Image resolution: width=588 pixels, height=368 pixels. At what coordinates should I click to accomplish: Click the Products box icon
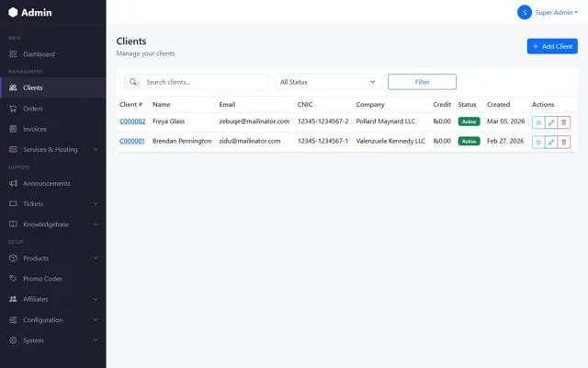pos(13,258)
